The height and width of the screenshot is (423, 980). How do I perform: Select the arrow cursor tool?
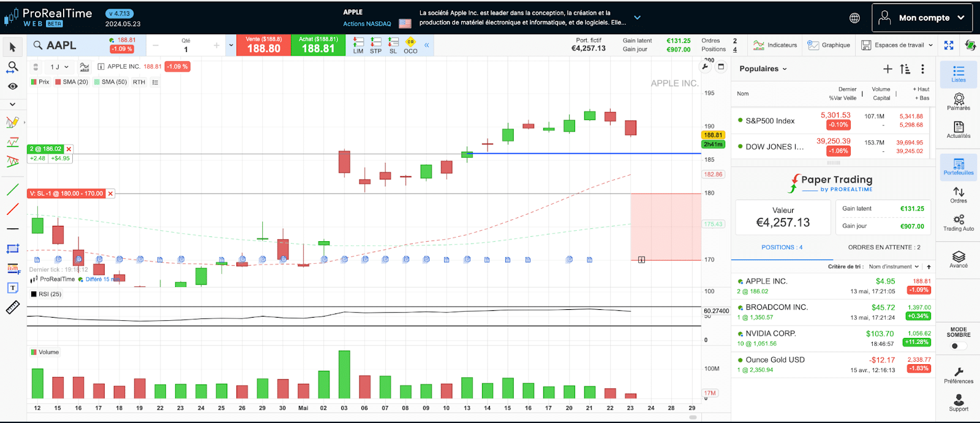coord(12,47)
